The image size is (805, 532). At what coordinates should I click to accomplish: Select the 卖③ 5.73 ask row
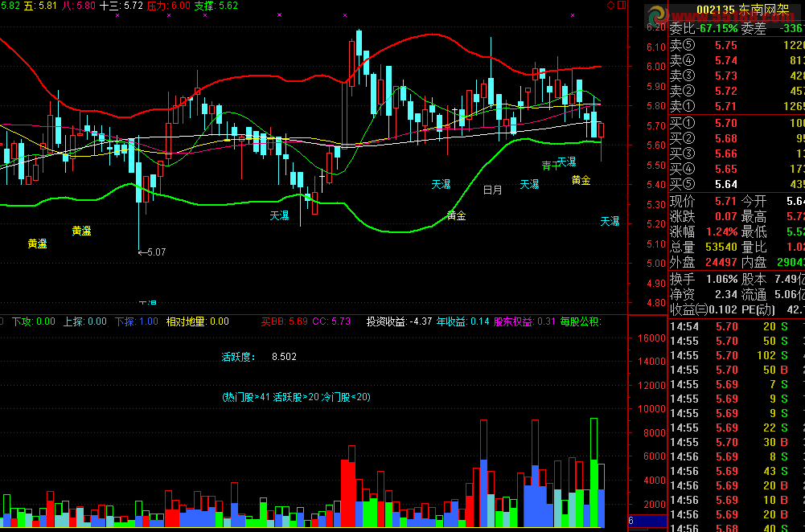[737, 76]
